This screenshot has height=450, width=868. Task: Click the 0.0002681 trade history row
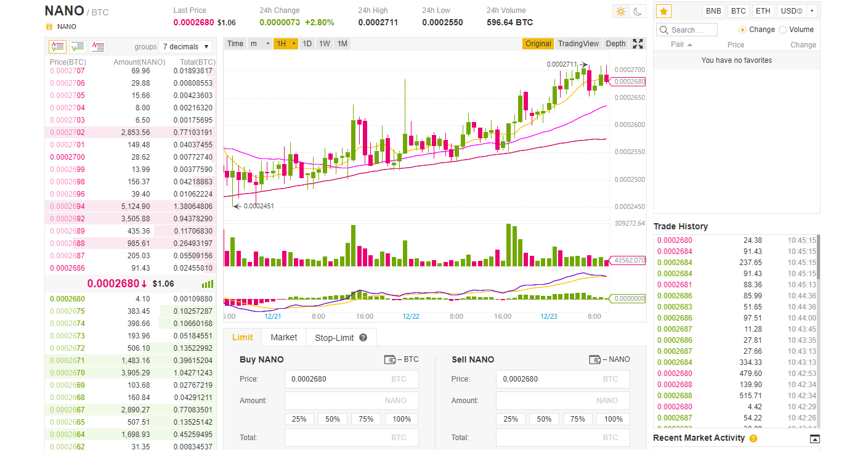click(x=736, y=285)
